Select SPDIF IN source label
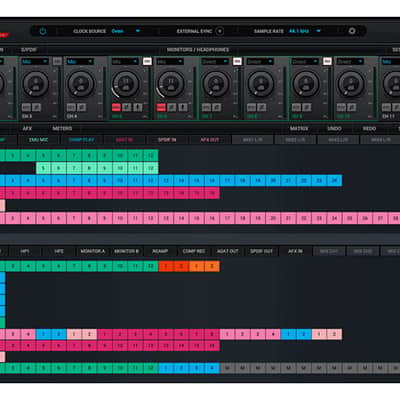Screen dimensions: 400x400 click(x=167, y=140)
